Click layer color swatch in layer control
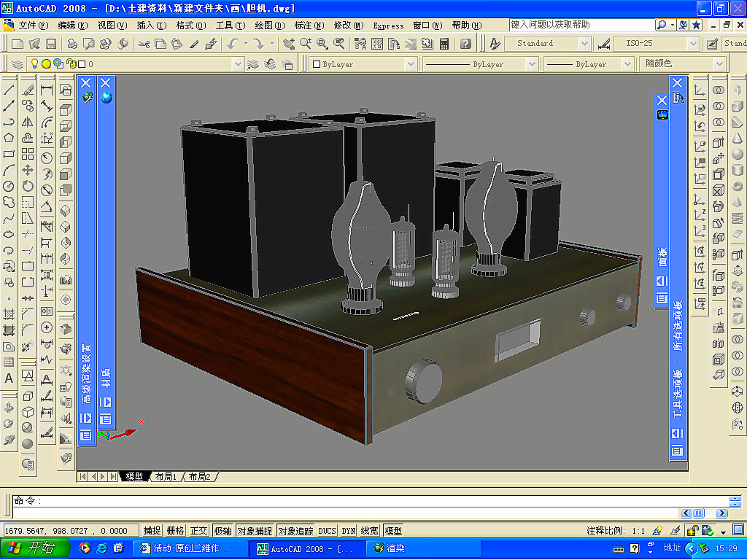Viewport: 747px width, 560px height. tap(82, 64)
